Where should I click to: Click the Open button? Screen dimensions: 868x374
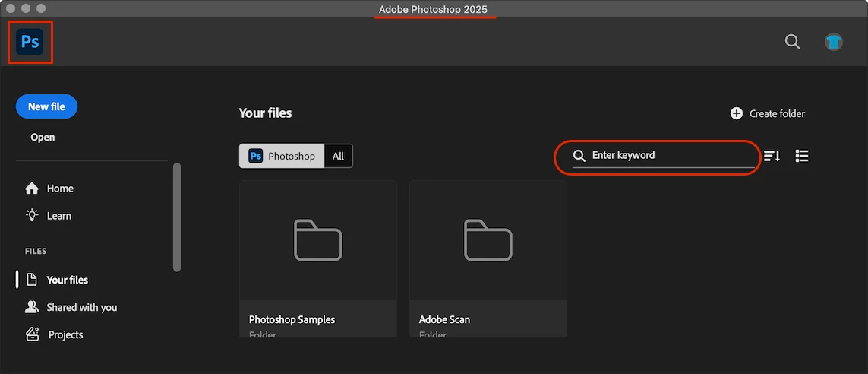(43, 138)
